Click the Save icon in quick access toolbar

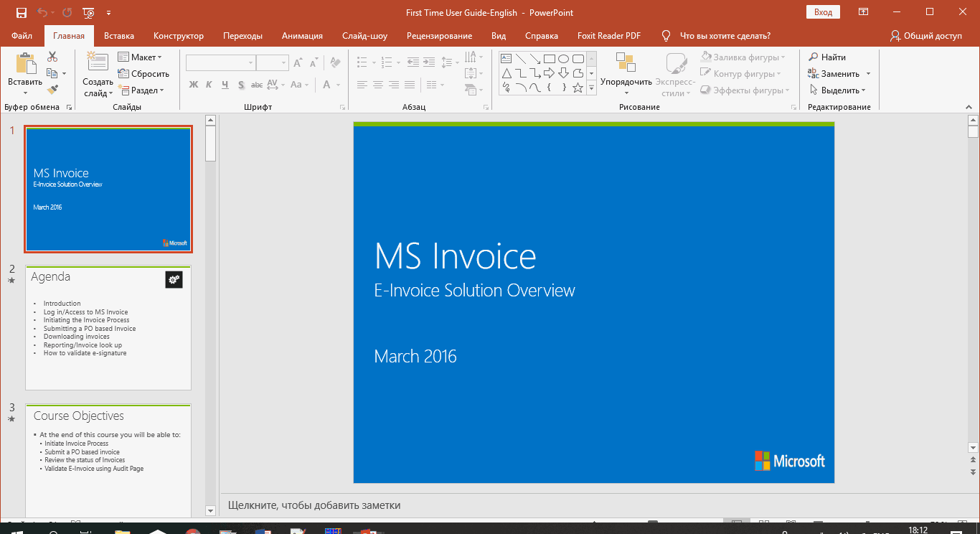pos(22,12)
